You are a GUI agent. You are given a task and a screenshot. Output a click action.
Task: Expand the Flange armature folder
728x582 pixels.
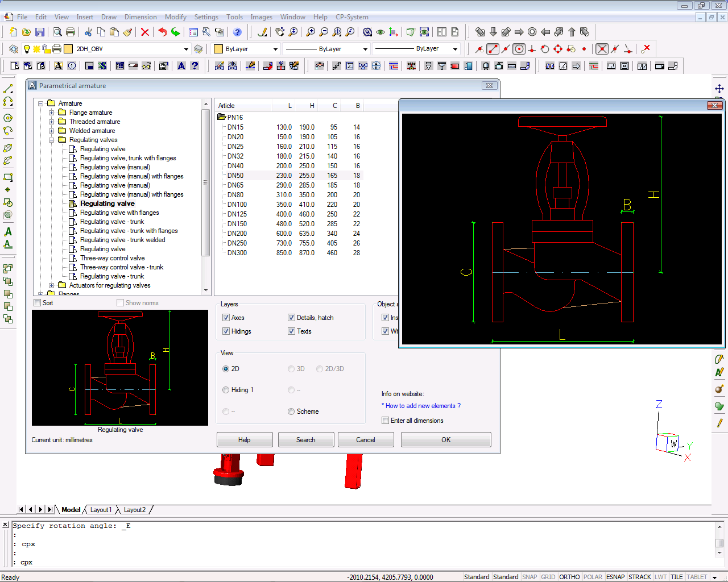[x=51, y=113]
